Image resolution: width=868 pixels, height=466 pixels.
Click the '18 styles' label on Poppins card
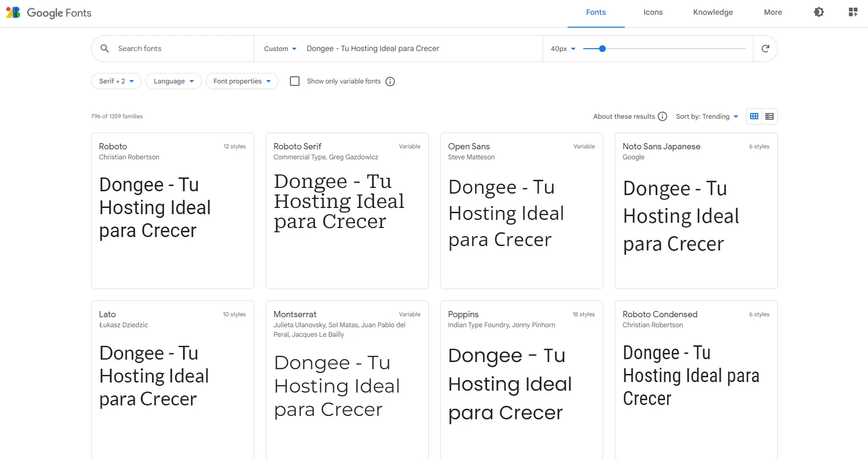[584, 314]
